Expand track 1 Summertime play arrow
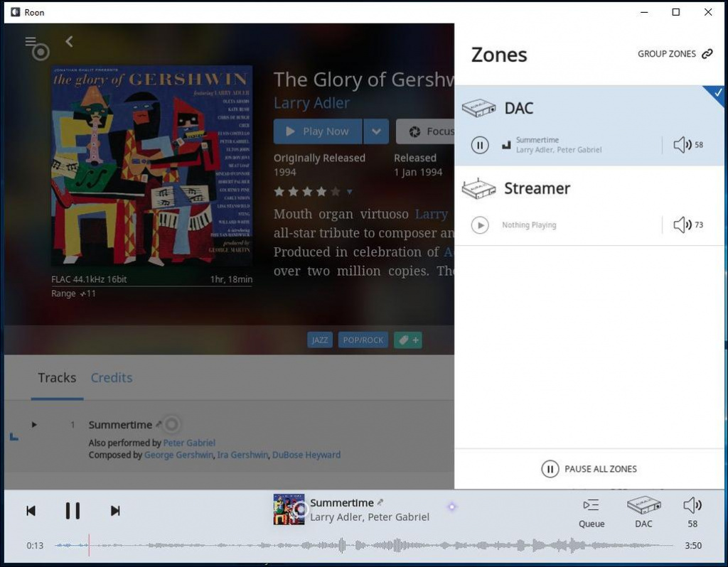The width and height of the screenshot is (728, 567). (34, 425)
